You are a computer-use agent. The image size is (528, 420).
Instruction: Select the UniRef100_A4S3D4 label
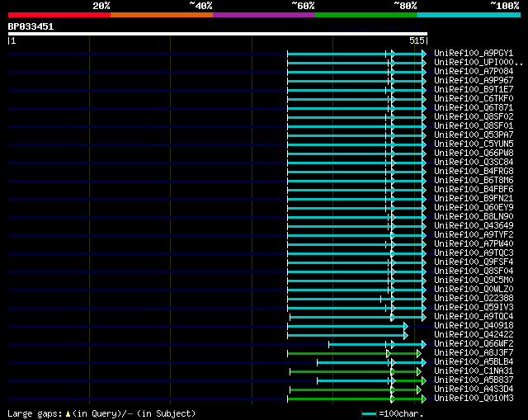pyautogui.click(x=474, y=389)
